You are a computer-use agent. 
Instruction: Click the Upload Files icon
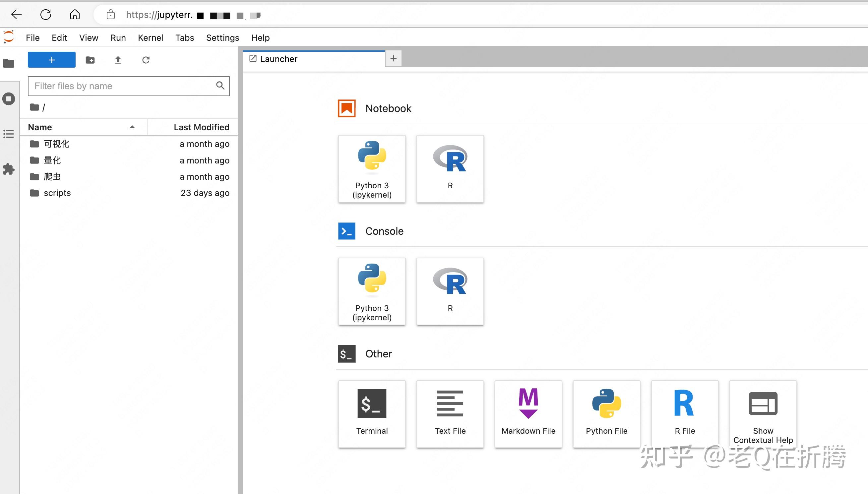point(118,60)
